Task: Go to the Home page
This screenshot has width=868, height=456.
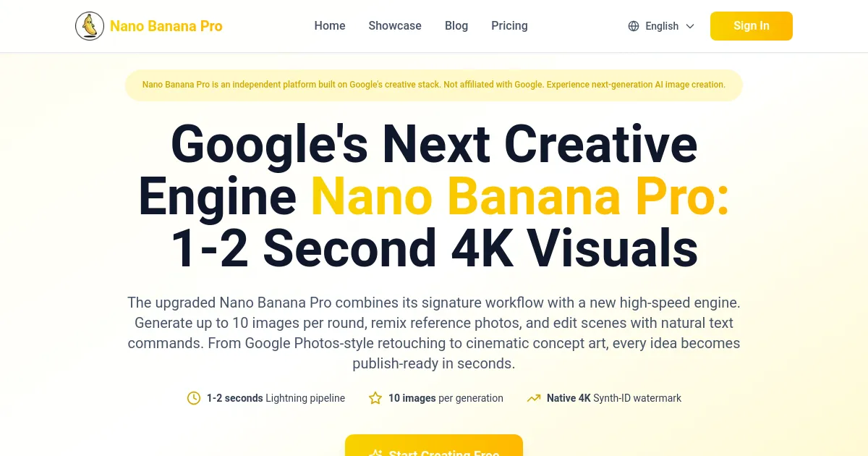Action: [x=330, y=26]
